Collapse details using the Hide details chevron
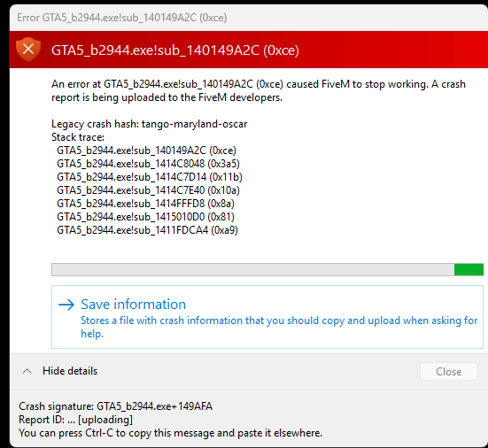Viewport: 488px width, 448px height. (x=27, y=371)
